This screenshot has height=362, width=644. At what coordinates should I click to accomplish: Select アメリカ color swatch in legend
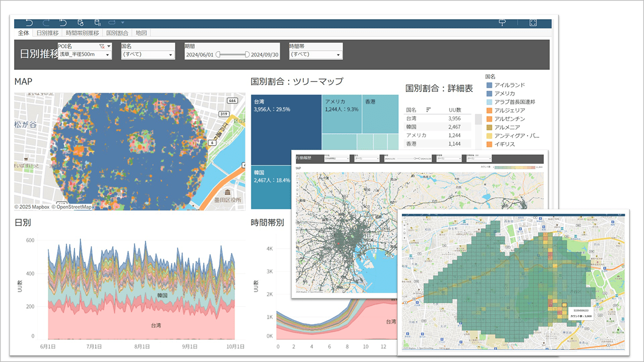pos(490,94)
